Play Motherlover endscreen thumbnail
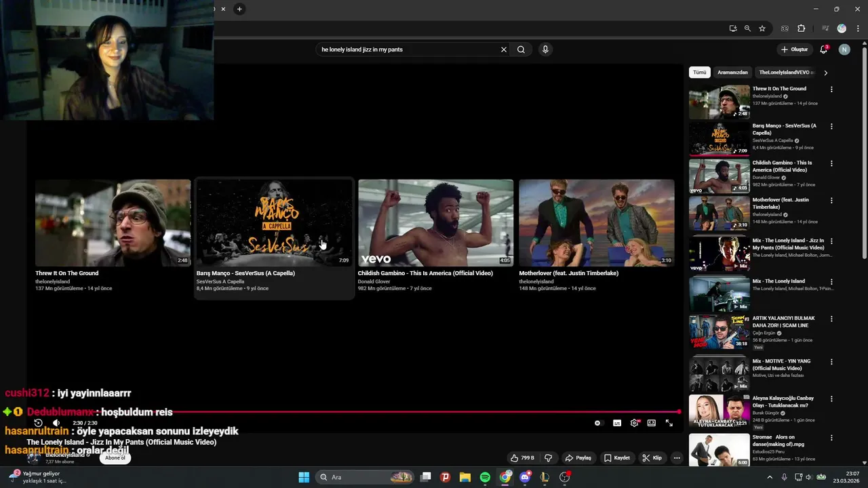This screenshot has width=868, height=488. coord(597,223)
